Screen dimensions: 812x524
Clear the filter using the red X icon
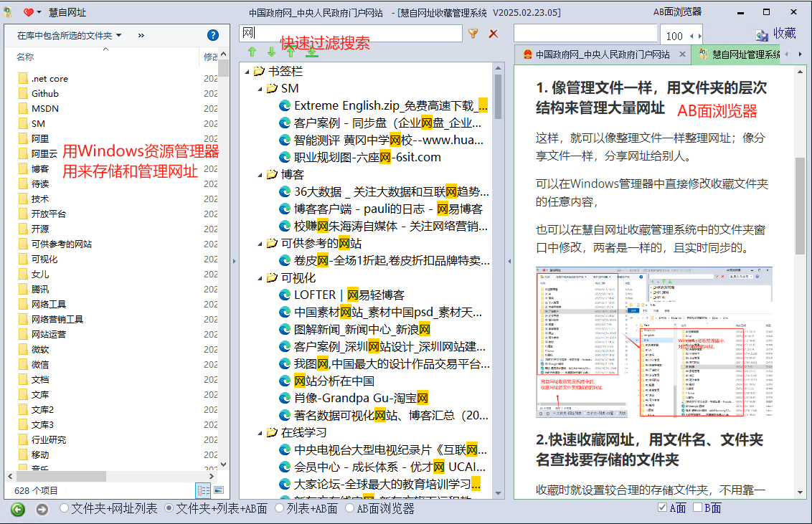[x=494, y=34]
